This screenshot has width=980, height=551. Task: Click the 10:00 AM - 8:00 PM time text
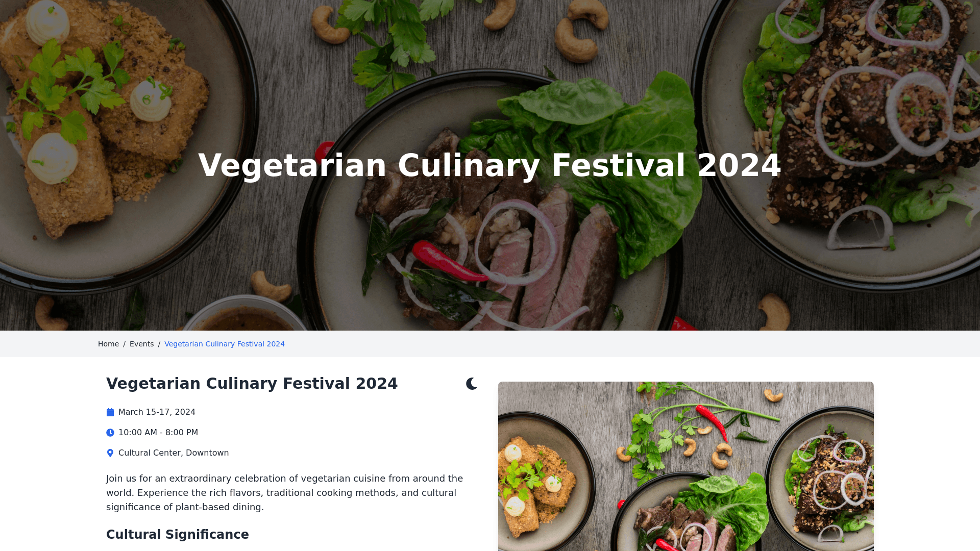point(158,433)
